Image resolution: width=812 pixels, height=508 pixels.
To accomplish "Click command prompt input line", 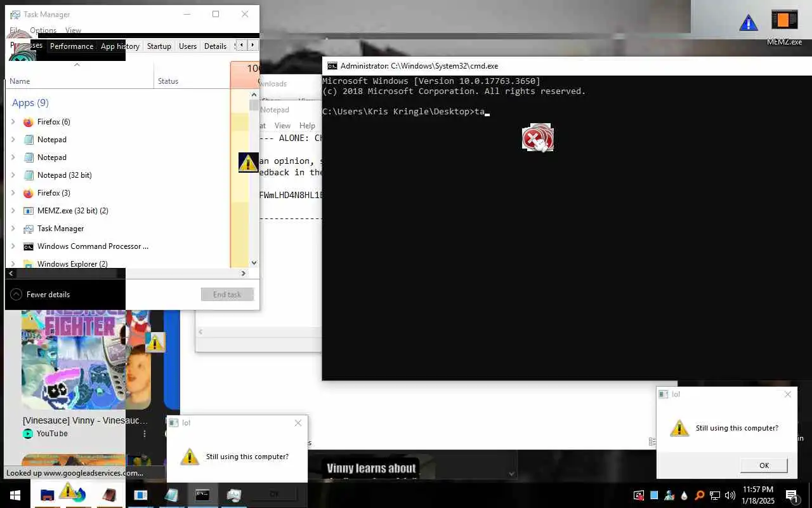I will (x=406, y=112).
